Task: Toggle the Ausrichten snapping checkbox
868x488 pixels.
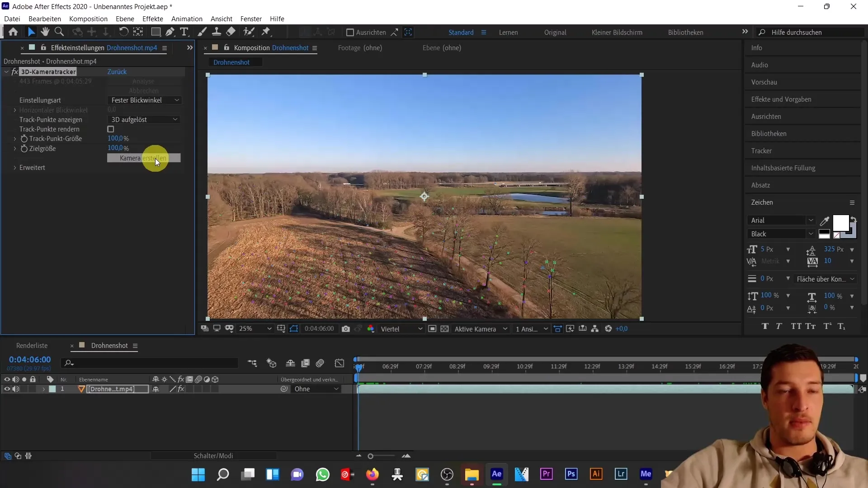Action: [350, 33]
